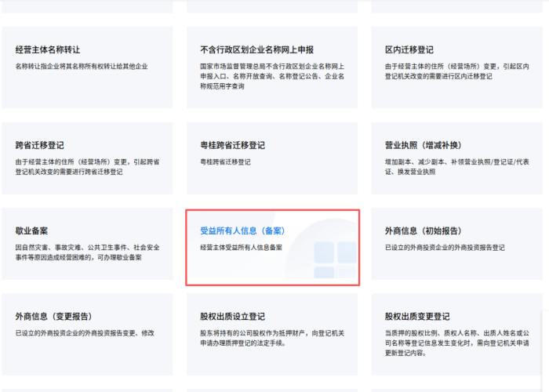Click the 受益所有人信息（备案）title link

tap(242, 231)
